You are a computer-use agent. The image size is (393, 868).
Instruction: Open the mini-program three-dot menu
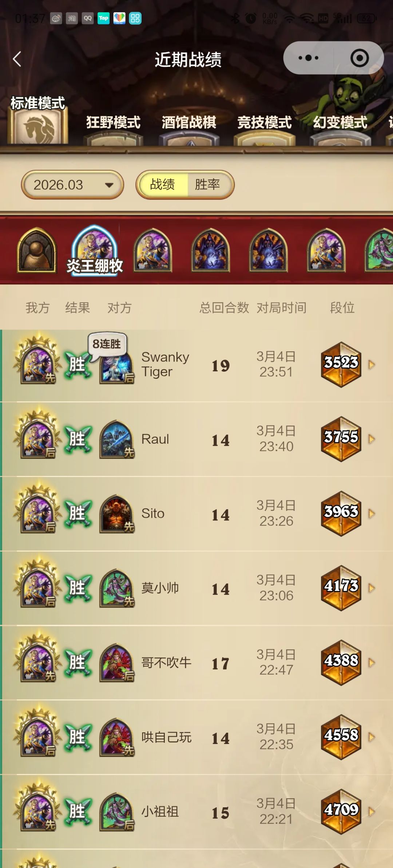308,58
